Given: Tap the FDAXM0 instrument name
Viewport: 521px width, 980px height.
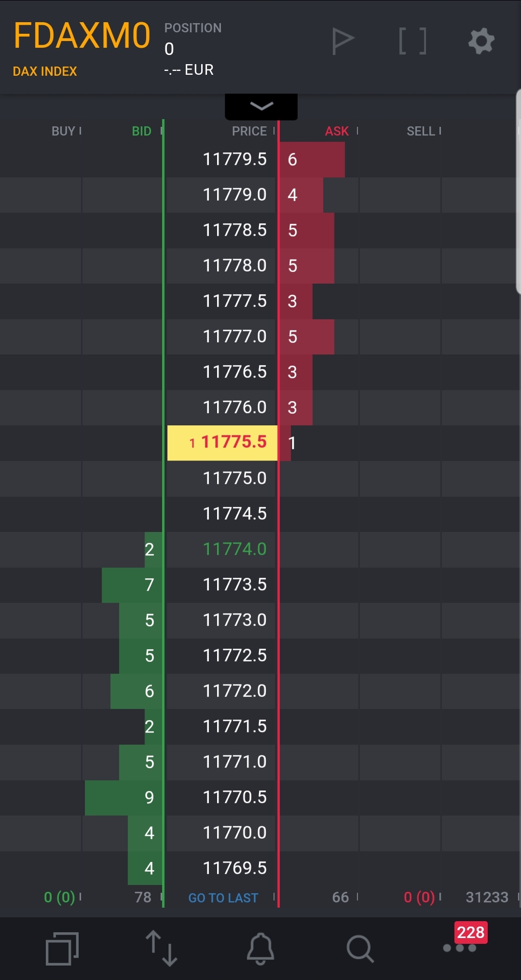Looking at the screenshot, I should 81,35.
